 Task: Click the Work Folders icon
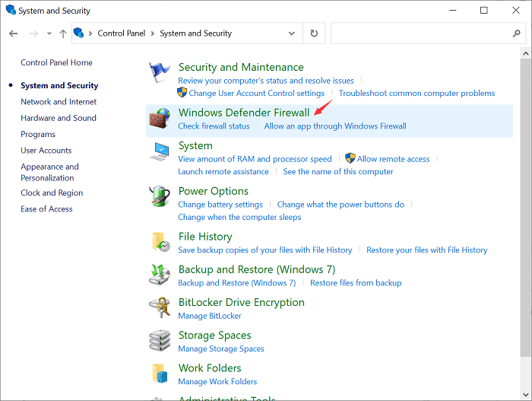pos(160,373)
